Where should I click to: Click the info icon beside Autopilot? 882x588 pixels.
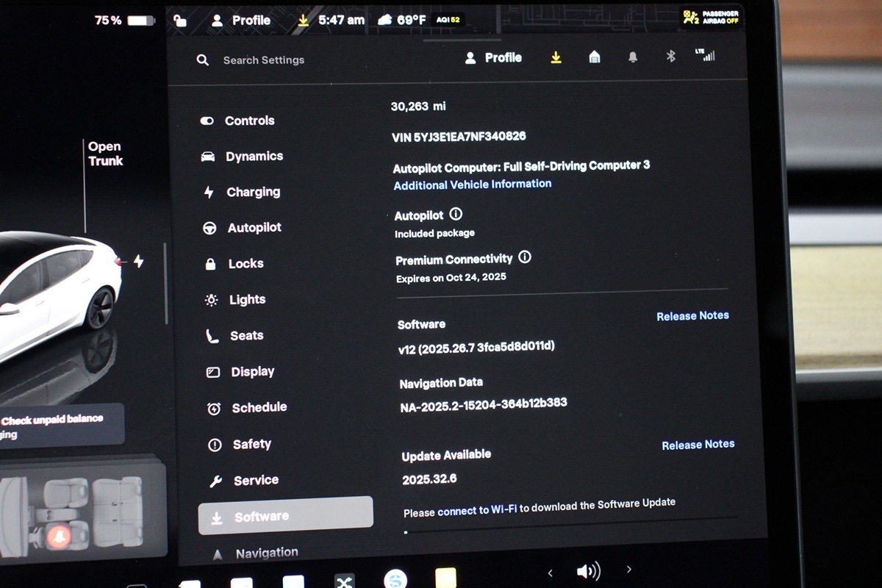(456, 215)
